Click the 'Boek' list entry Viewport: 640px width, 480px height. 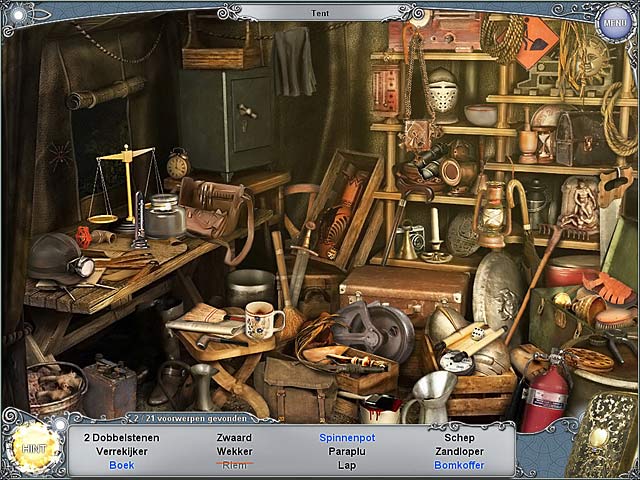122,465
